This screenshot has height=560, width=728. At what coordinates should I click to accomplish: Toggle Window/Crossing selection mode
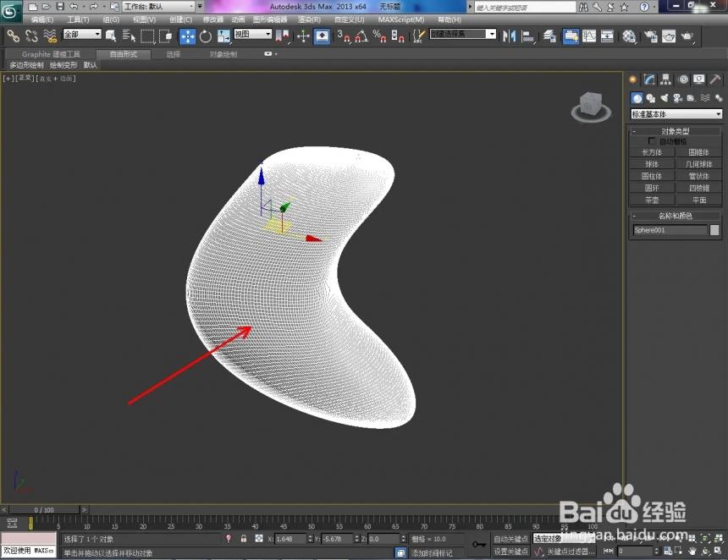(x=165, y=36)
